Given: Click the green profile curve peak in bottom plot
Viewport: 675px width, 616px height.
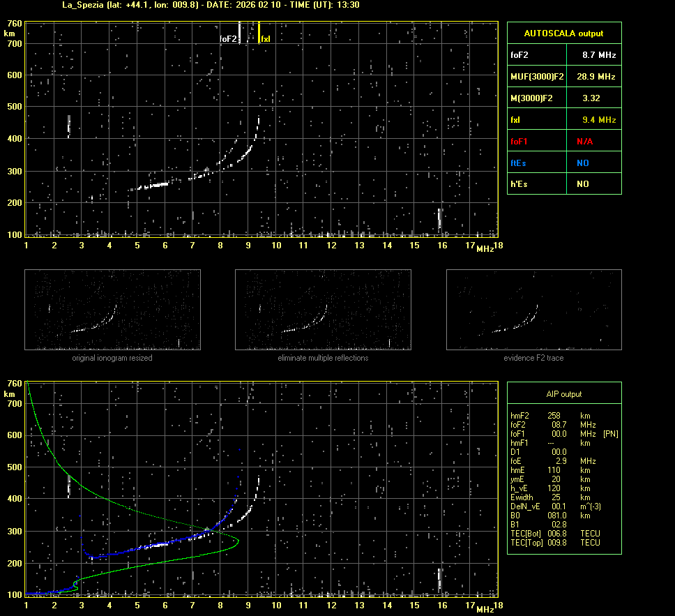Looking at the screenshot, I should point(238,541).
